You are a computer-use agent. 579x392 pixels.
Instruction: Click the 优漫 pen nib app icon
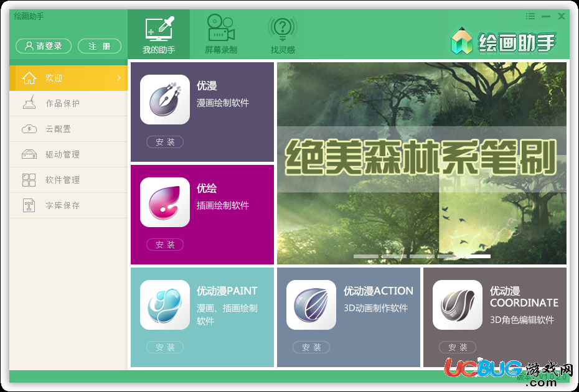(x=165, y=100)
